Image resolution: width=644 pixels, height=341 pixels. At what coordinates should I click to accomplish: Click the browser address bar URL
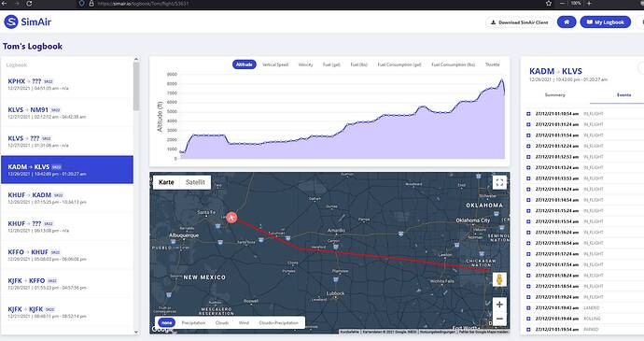click(x=143, y=4)
